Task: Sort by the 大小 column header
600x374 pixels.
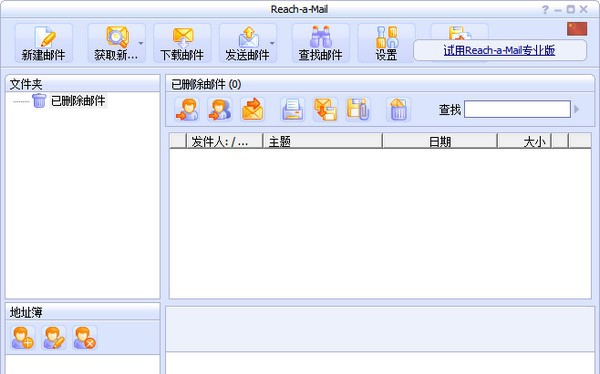Action: 524,142
